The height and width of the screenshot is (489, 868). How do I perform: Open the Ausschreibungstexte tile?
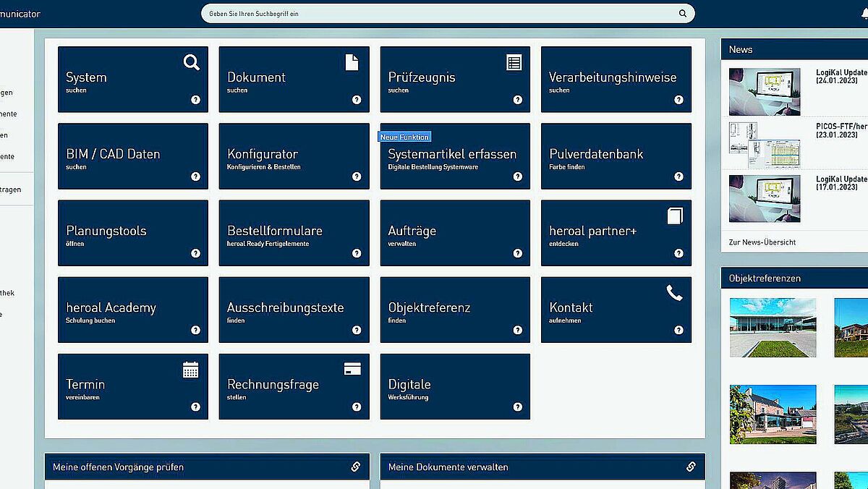pos(294,310)
